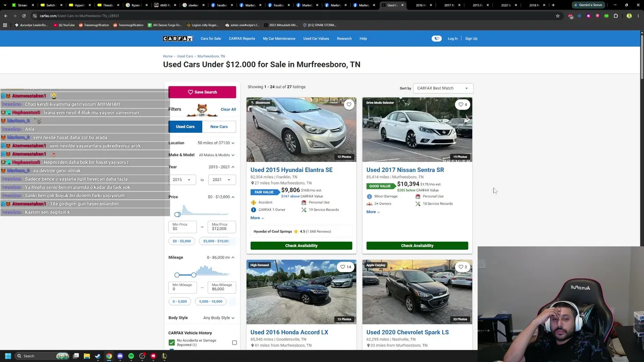Viewport: 644px width, 362px height.
Task: Open the minimum year 2015 dropdown
Action: [182, 179]
